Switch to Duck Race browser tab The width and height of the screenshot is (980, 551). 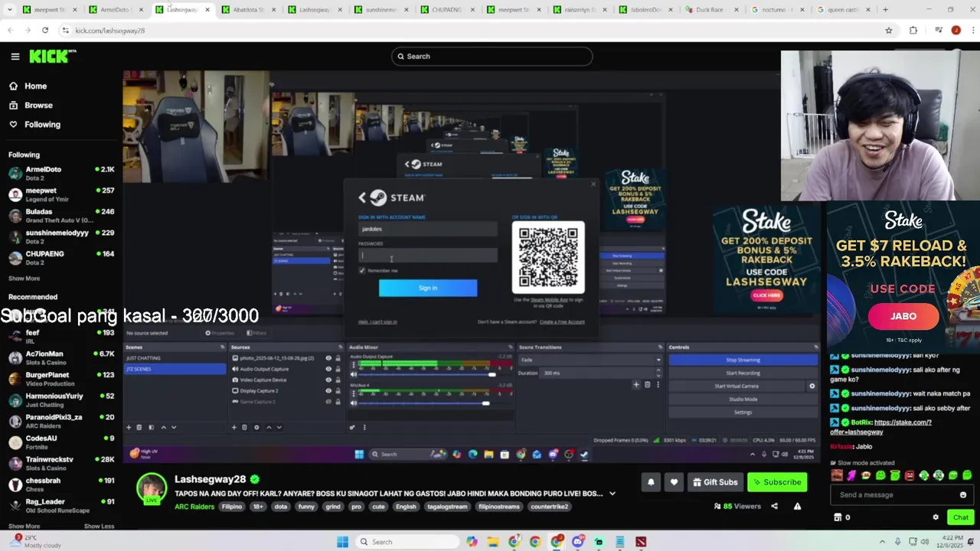712,10
